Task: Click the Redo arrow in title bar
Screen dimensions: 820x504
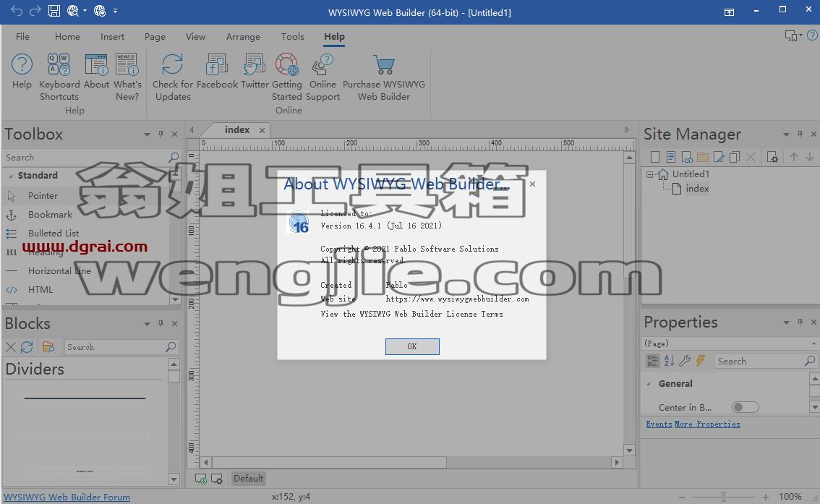Action: [35, 10]
